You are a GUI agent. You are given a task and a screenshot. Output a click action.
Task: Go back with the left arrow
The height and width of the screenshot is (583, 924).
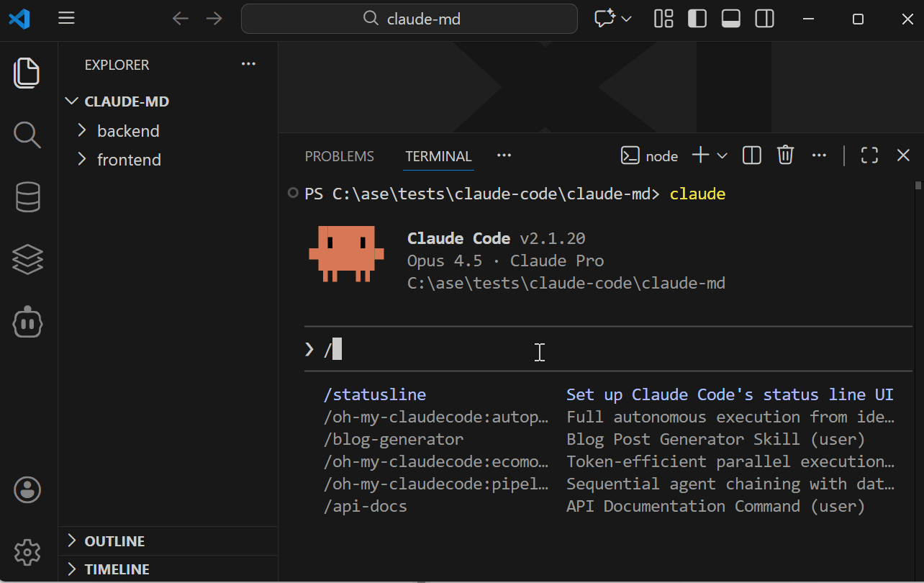point(180,19)
